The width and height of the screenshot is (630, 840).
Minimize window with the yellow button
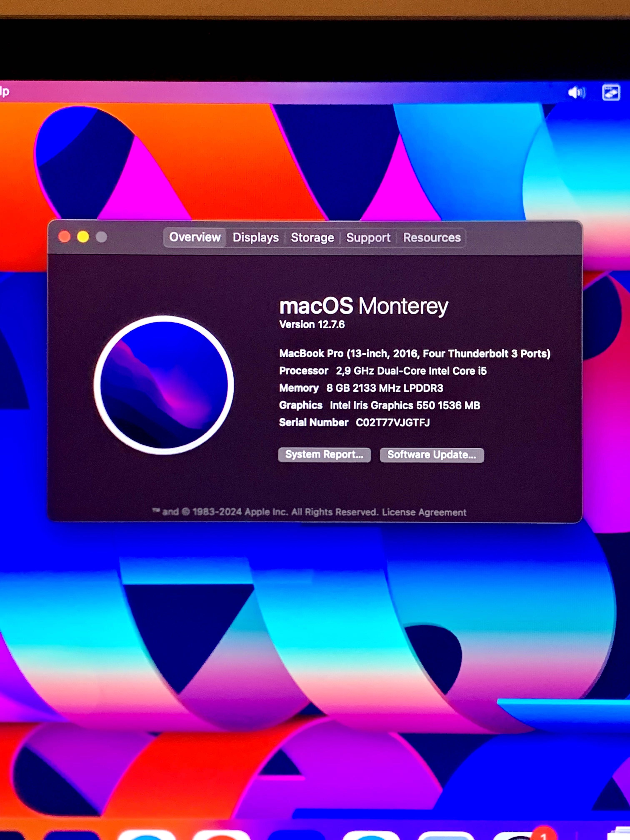(83, 237)
